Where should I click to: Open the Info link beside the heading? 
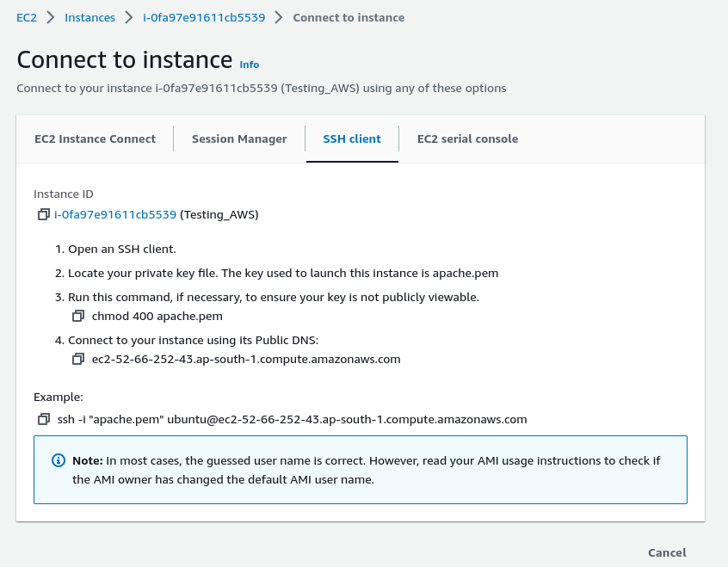coord(250,65)
